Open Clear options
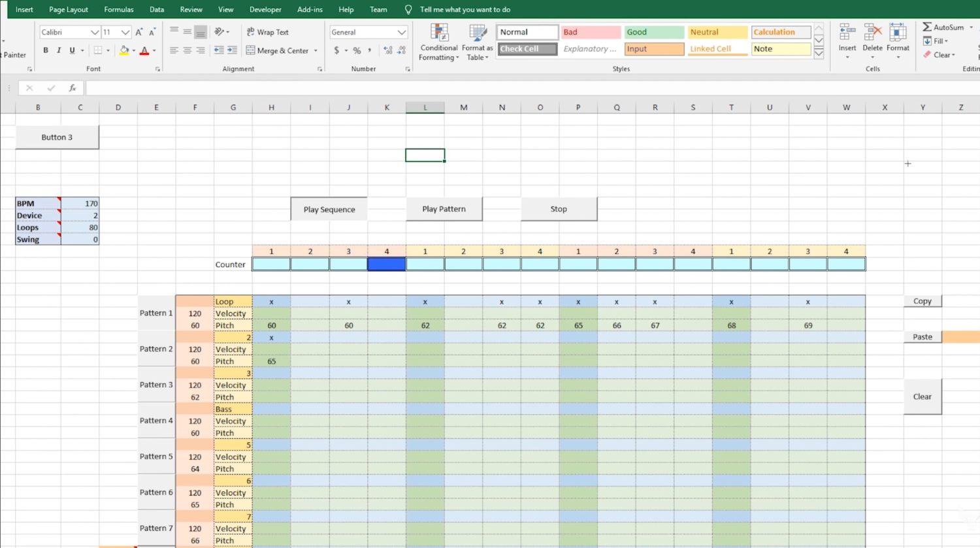The image size is (980, 548). (939, 55)
